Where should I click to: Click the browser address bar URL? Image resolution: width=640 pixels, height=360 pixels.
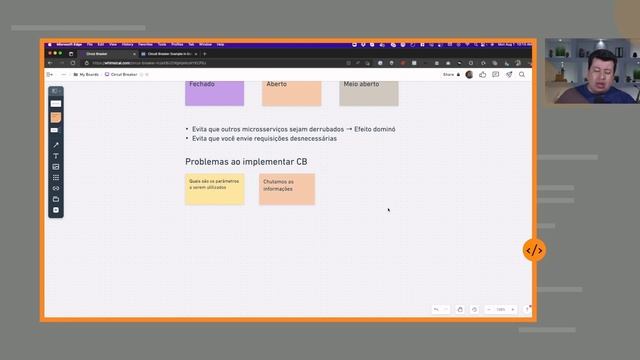point(149,63)
